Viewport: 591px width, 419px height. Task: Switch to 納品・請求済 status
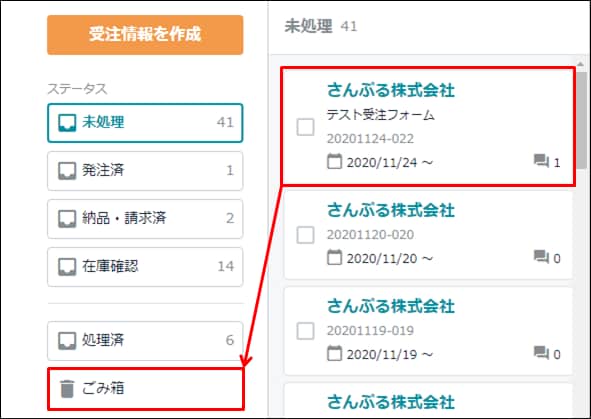click(x=145, y=219)
